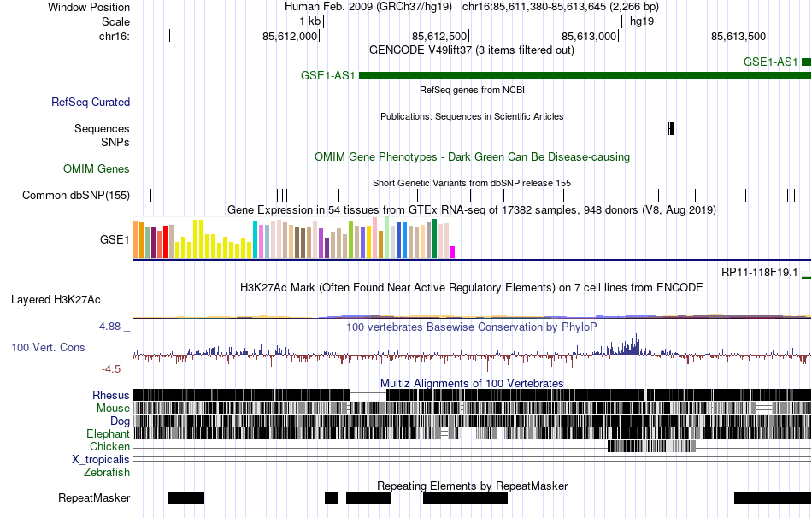The image size is (812, 518).
Task: Click the Scale label in the ruler
Action: pos(115,21)
